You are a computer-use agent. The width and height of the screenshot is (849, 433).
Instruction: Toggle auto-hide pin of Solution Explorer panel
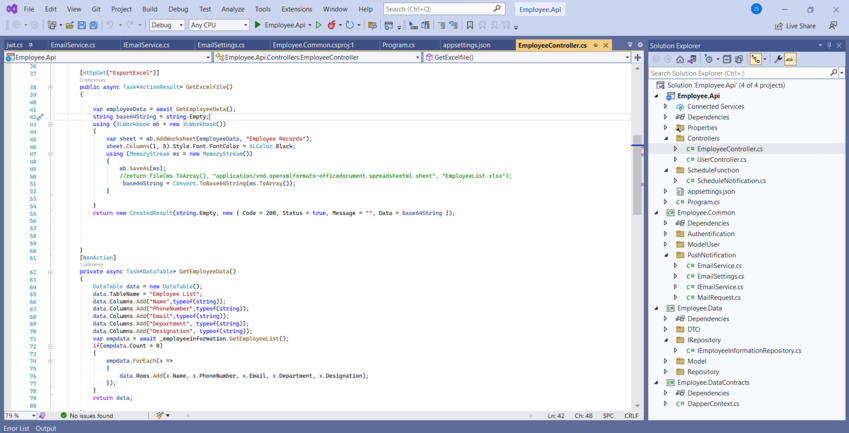pyautogui.click(x=830, y=45)
